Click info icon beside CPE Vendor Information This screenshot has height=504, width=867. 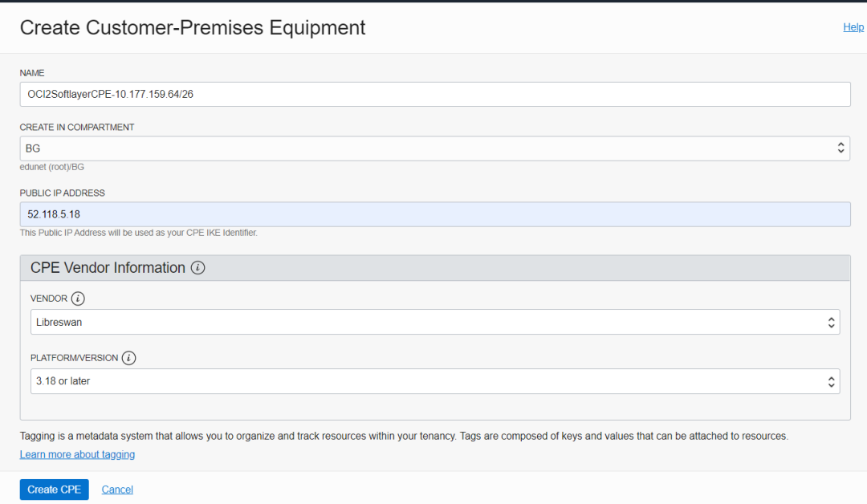(198, 268)
